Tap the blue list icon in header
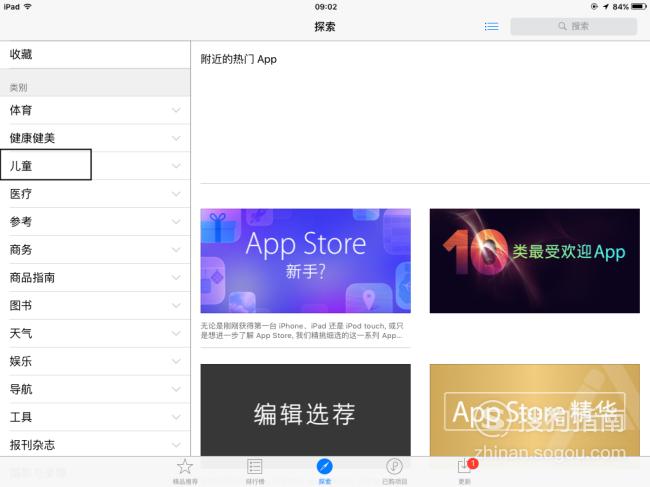650x487 pixels. click(492, 27)
